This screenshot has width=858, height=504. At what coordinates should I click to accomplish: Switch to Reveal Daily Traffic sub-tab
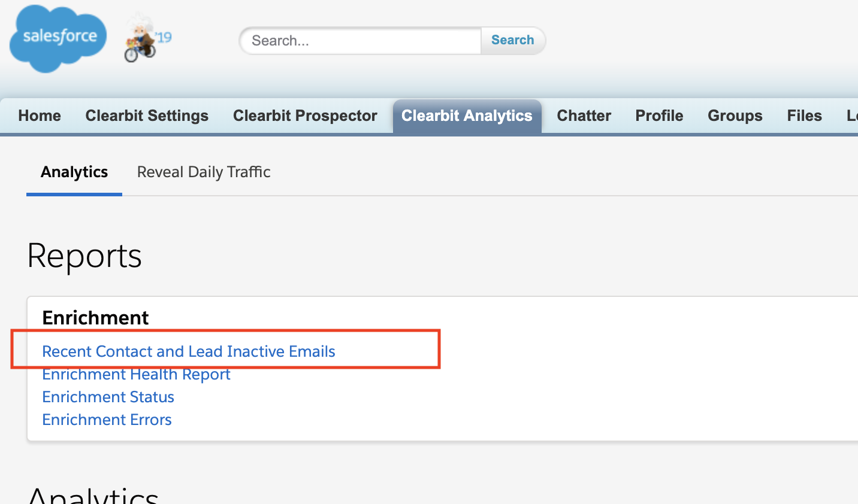pos(204,172)
